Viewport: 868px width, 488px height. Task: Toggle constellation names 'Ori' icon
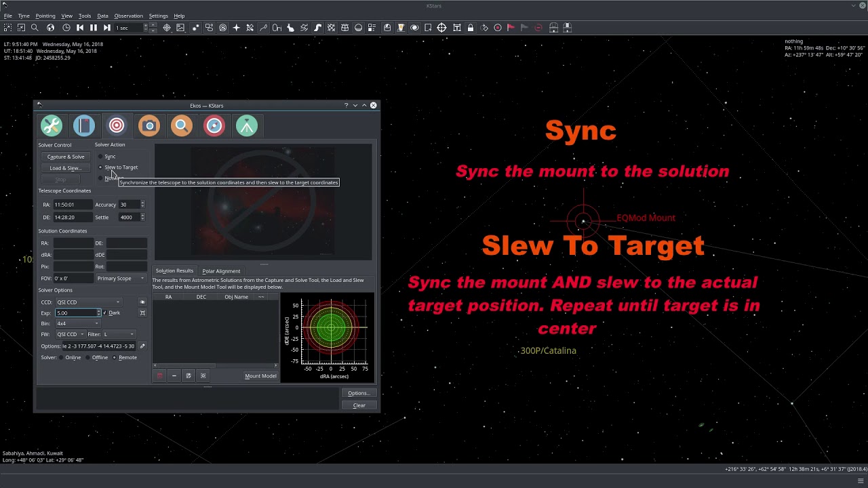point(277,28)
